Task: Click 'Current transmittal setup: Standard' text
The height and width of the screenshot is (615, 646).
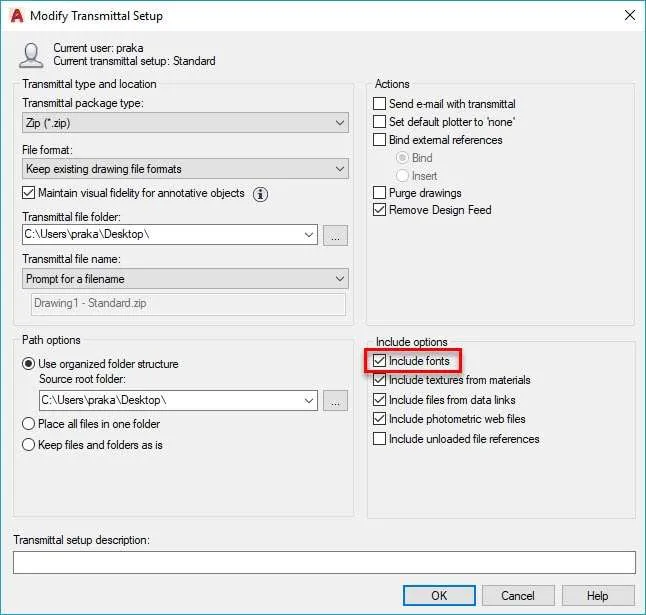Action: coord(134,61)
